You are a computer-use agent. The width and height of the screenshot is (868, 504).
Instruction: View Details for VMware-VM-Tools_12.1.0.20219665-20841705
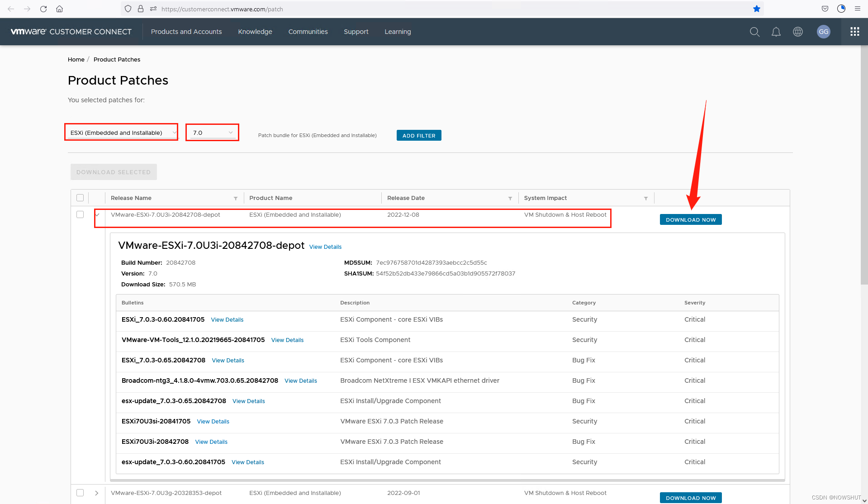point(287,340)
